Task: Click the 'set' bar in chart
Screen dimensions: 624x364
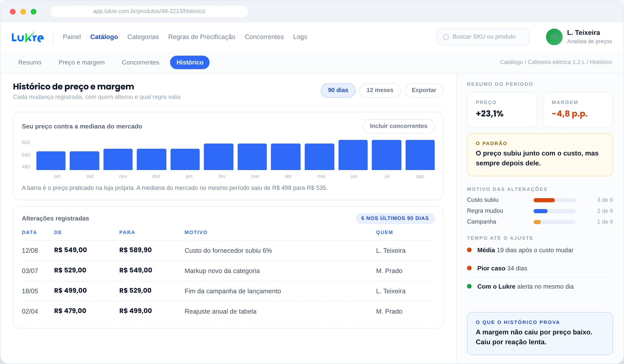Action: 51,161
